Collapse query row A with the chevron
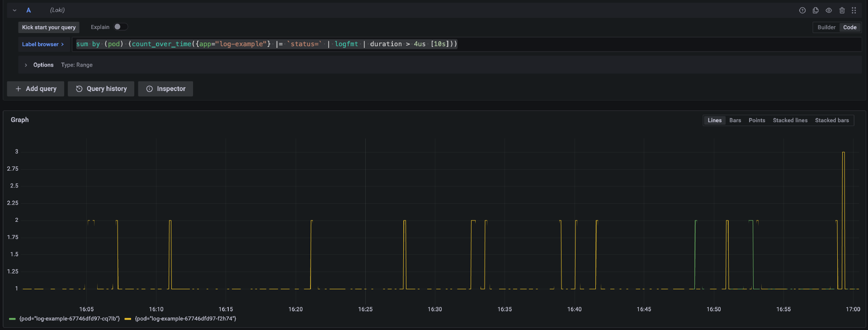The image size is (868, 330). pos(14,10)
